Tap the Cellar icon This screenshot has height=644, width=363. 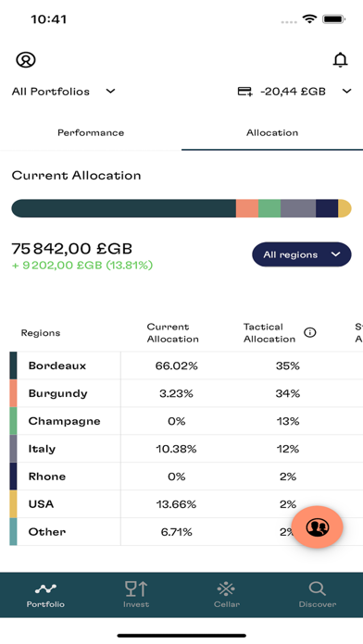click(226, 589)
